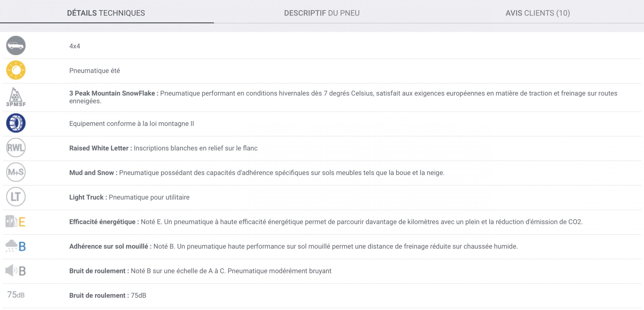The image size is (644, 310).
Task: Click the 75dB noise level badge
Action: click(x=16, y=295)
